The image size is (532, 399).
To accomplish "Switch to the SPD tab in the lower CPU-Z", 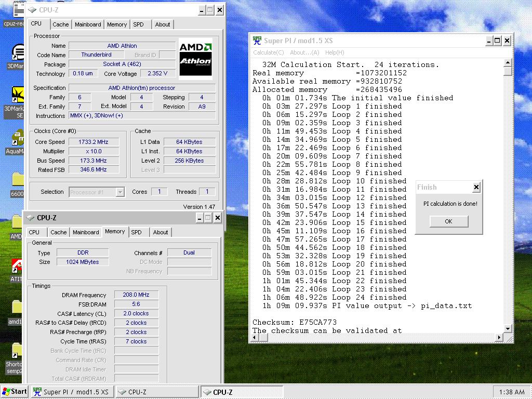I will (x=137, y=232).
